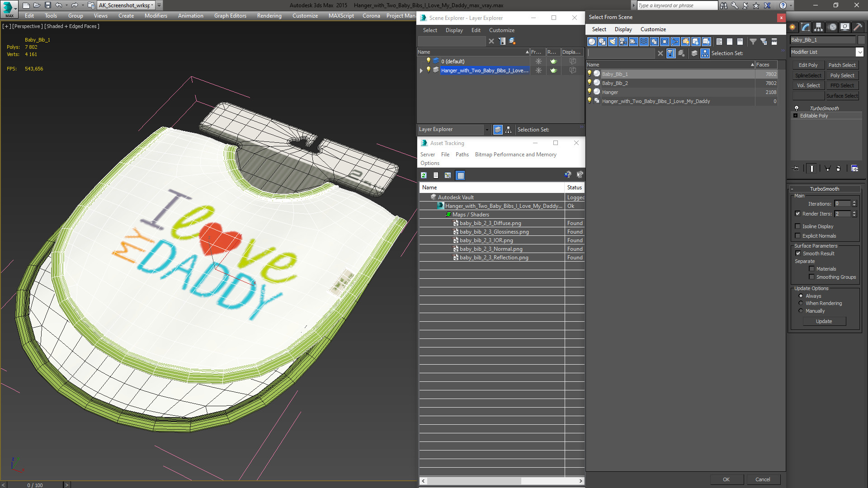The width and height of the screenshot is (868, 488).
Task: Toggle Display Cameras filter icon
Action: point(623,42)
